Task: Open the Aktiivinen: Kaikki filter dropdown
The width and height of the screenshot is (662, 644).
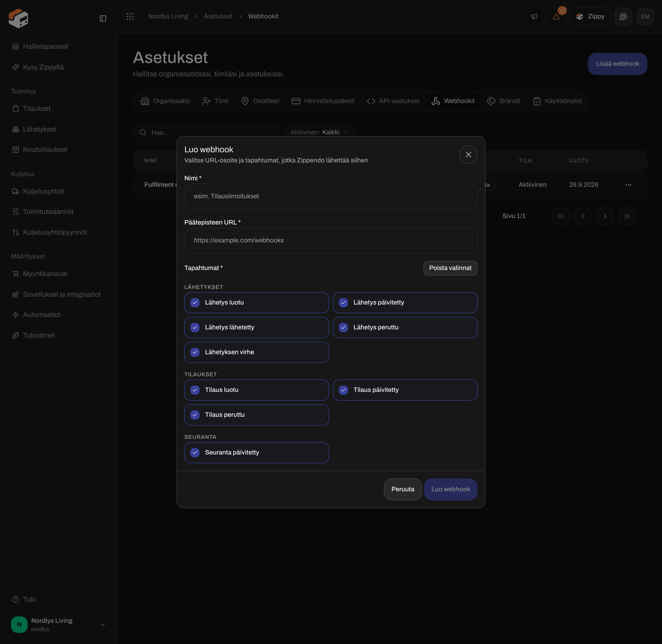Action: [x=320, y=132]
